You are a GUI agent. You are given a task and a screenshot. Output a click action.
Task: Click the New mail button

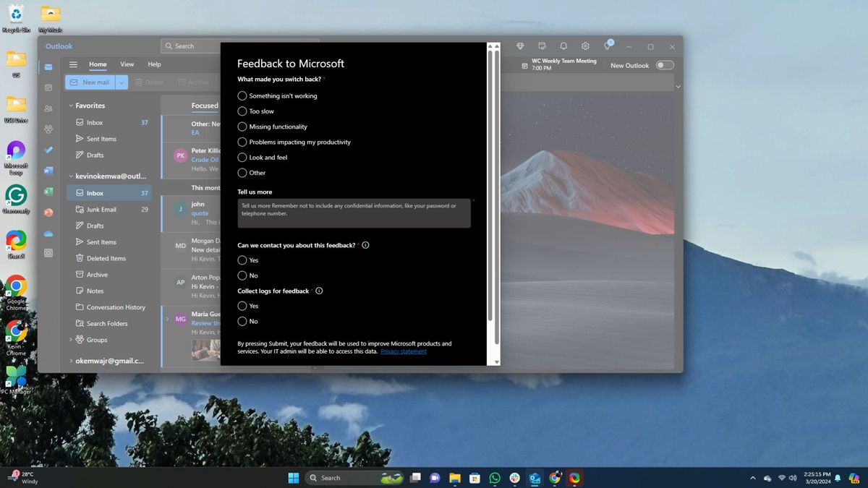tap(91, 82)
